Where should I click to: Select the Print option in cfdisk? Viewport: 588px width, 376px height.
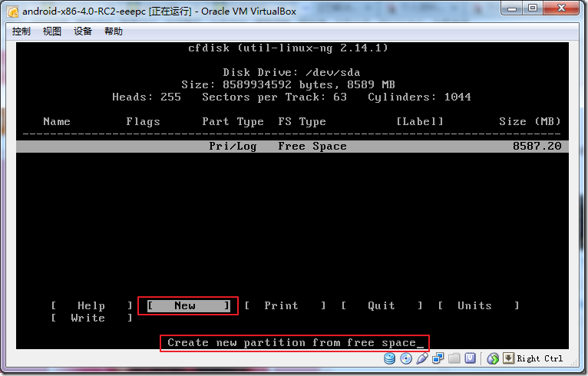[285, 305]
